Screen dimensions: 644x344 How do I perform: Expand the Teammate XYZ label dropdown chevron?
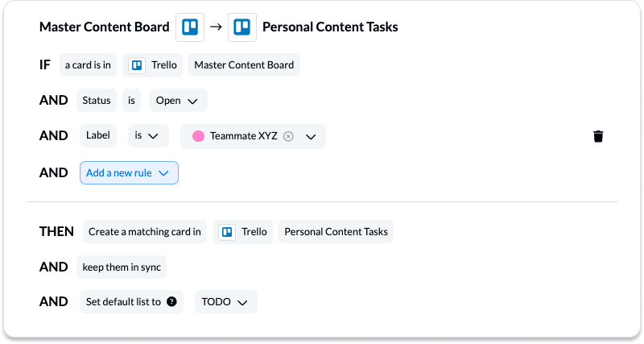pos(311,136)
